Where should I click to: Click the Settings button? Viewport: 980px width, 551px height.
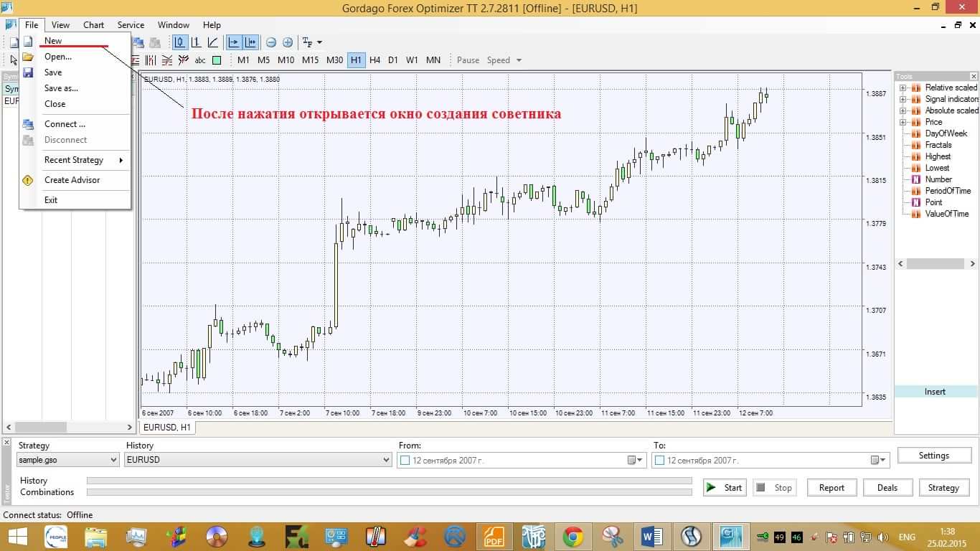934,456
